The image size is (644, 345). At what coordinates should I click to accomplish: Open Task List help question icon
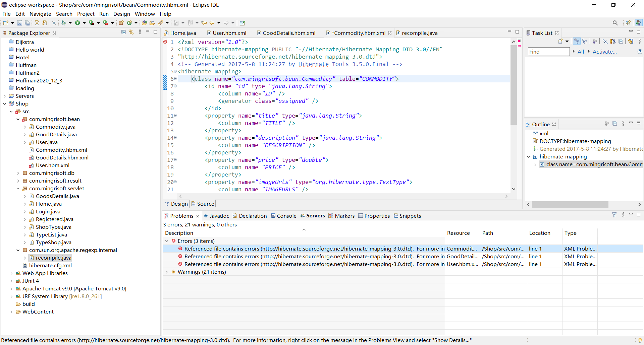click(x=640, y=52)
